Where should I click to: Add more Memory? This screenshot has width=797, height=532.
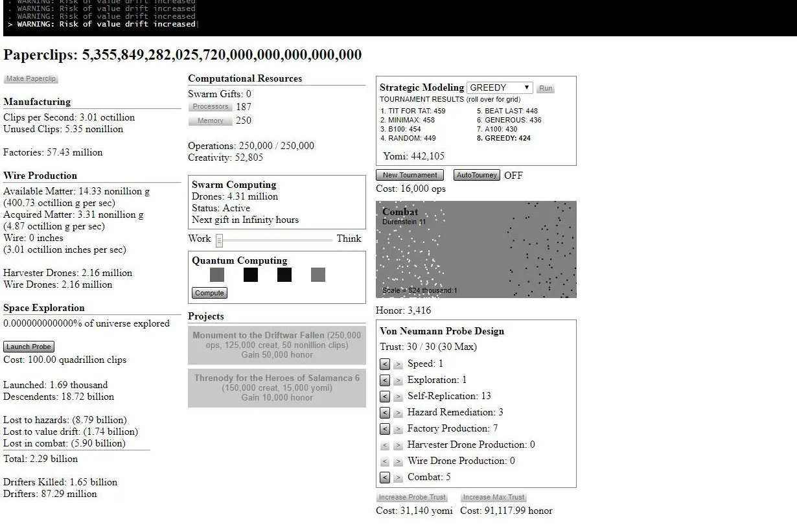tap(210, 121)
